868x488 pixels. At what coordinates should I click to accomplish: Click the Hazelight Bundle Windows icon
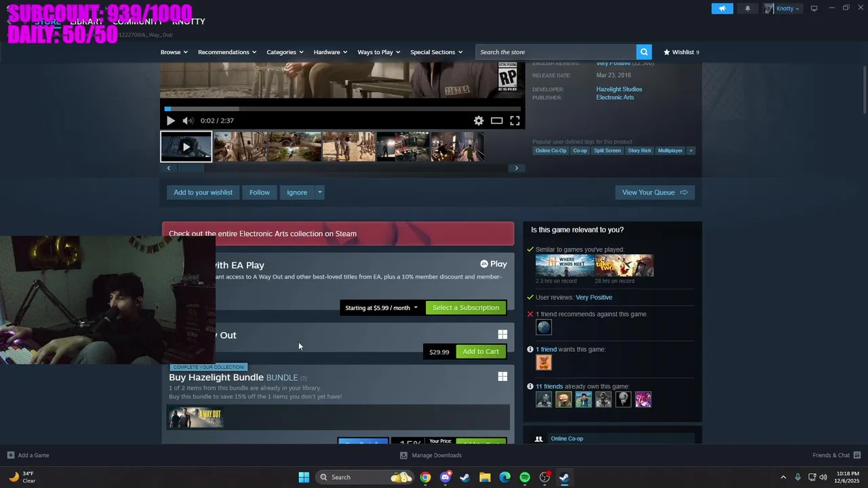(502, 376)
